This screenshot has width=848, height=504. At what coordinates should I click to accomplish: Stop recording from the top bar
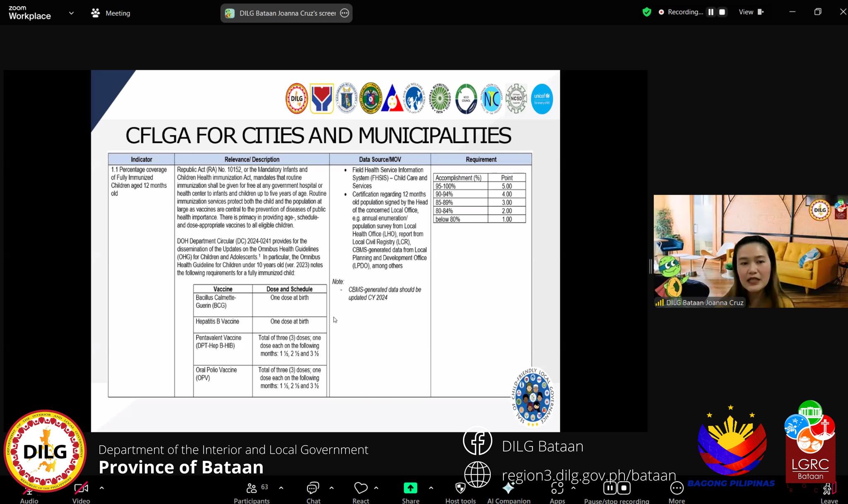(x=722, y=12)
